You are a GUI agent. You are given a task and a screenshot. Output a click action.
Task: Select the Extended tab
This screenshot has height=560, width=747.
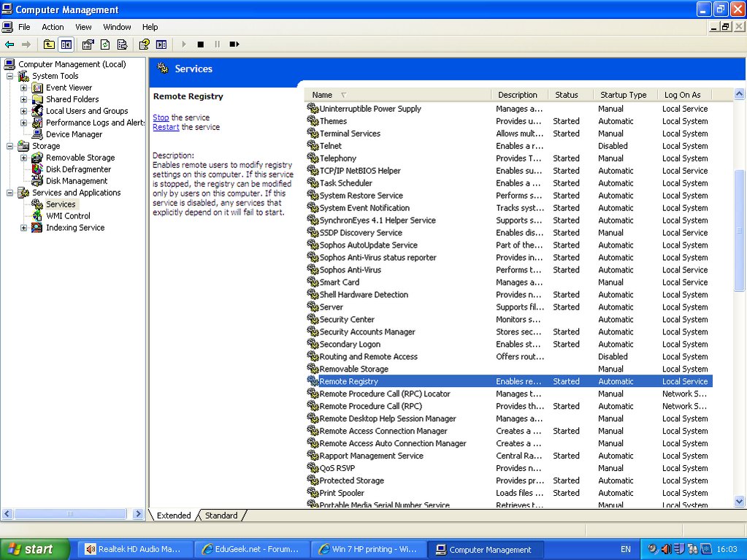[173, 515]
